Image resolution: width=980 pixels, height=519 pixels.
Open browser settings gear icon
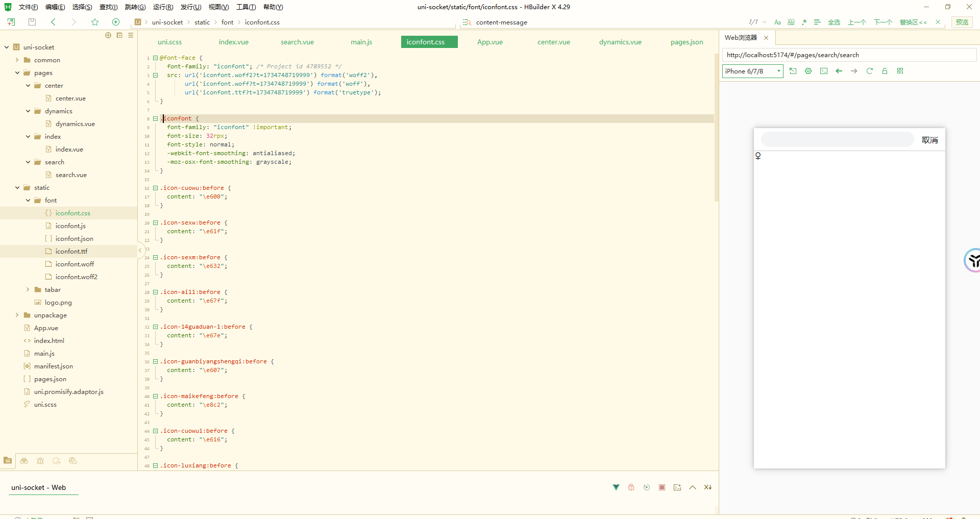point(808,71)
